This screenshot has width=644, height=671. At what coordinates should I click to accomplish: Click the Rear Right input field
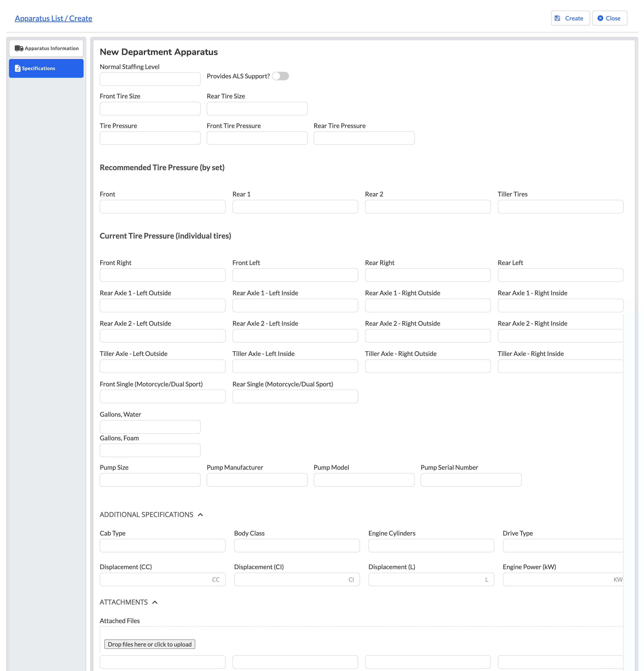click(427, 275)
